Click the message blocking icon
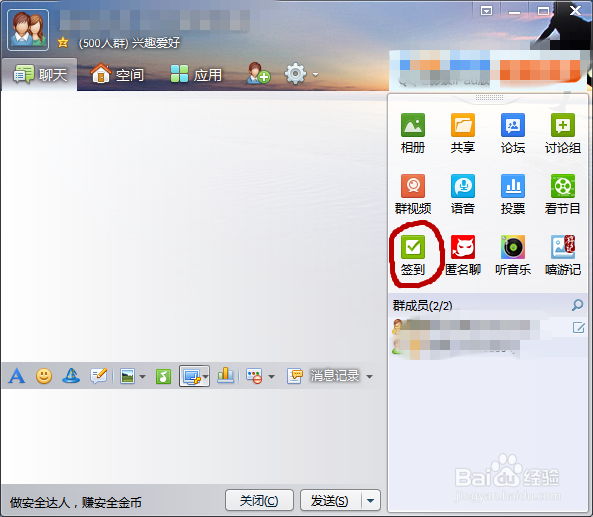This screenshot has height=517, width=593. (x=254, y=376)
